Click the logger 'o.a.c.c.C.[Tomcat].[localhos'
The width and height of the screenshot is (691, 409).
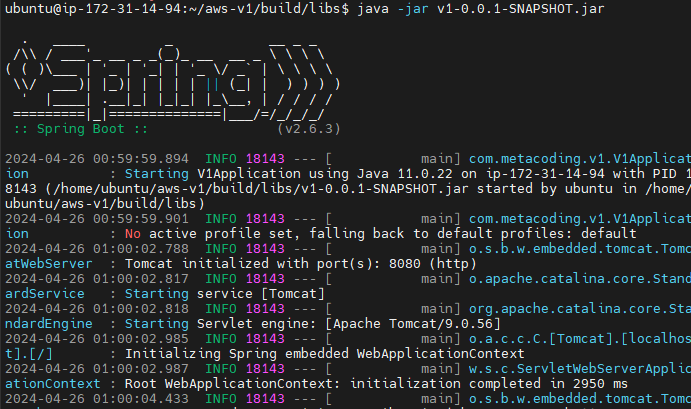coord(580,338)
